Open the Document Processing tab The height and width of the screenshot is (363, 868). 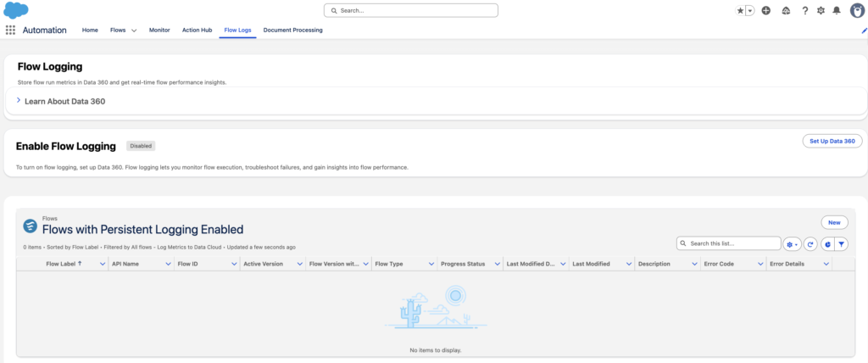(292, 30)
